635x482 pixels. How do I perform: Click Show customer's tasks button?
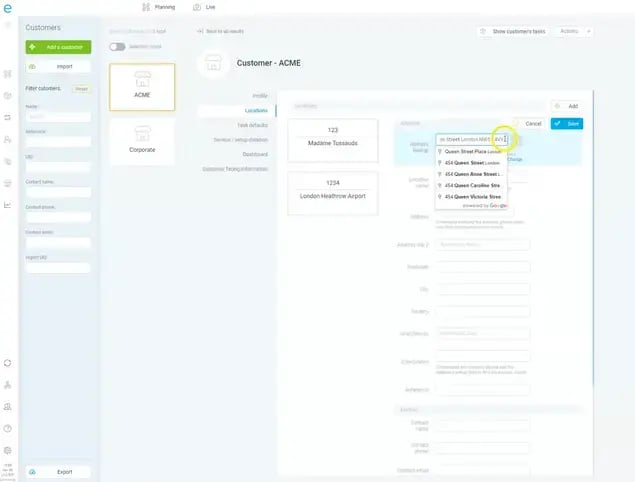pos(513,31)
